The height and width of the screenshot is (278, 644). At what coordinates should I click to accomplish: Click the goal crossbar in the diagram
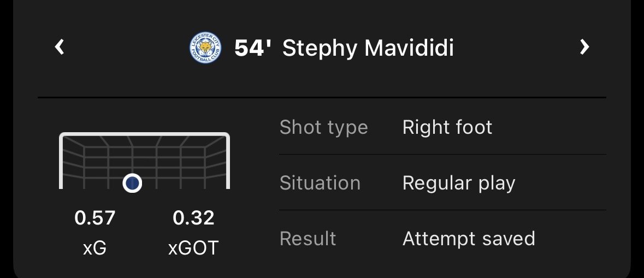click(144, 134)
